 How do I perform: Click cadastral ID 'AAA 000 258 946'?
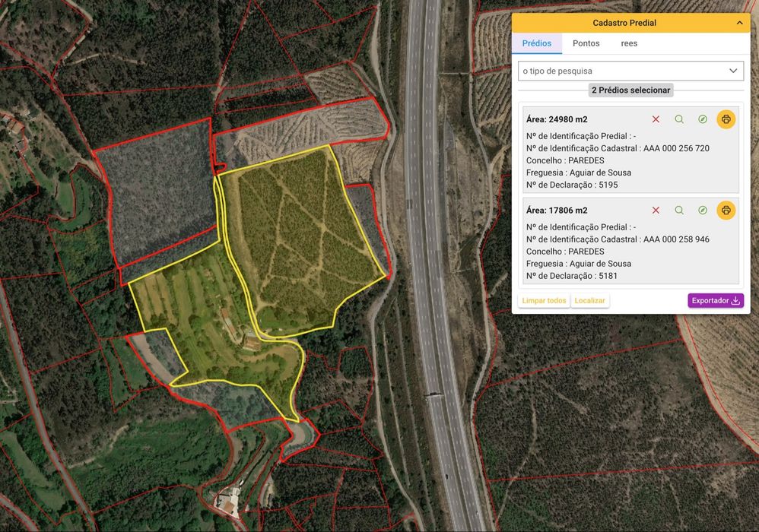[x=676, y=239]
